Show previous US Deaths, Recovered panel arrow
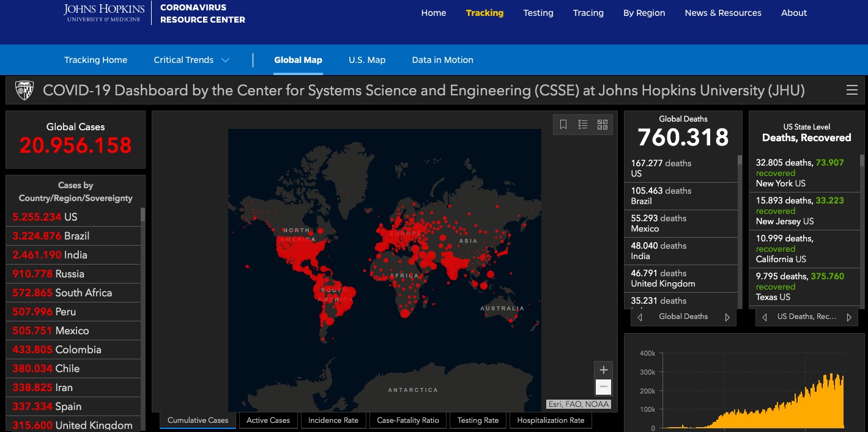Image resolution: width=868 pixels, height=432 pixels. coord(765,317)
